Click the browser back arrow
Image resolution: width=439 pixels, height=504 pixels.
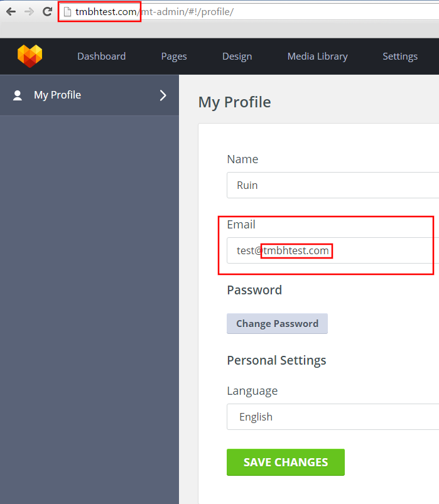[11, 12]
